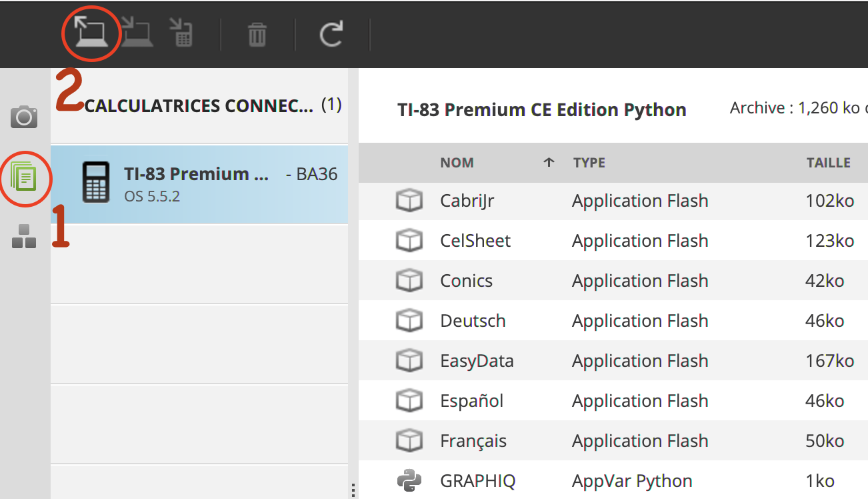Image resolution: width=868 pixels, height=499 pixels.
Task: Sort by the NOM column header
Action: 457,163
